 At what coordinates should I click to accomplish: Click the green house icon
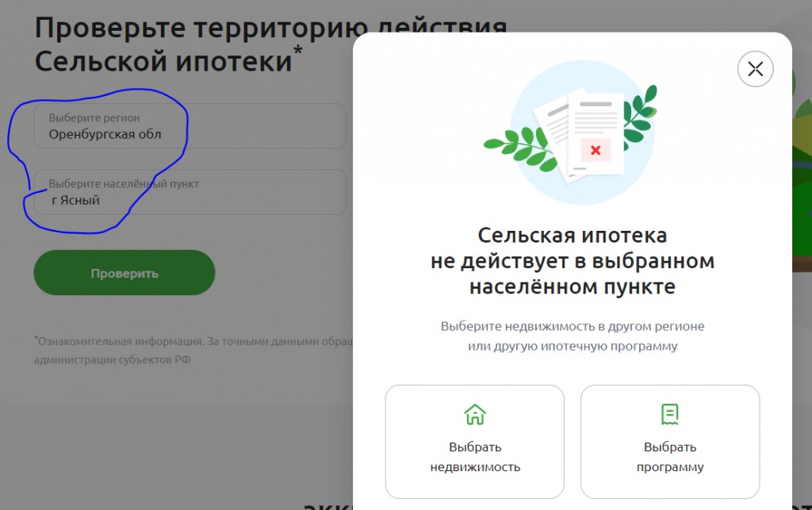[x=475, y=414]
